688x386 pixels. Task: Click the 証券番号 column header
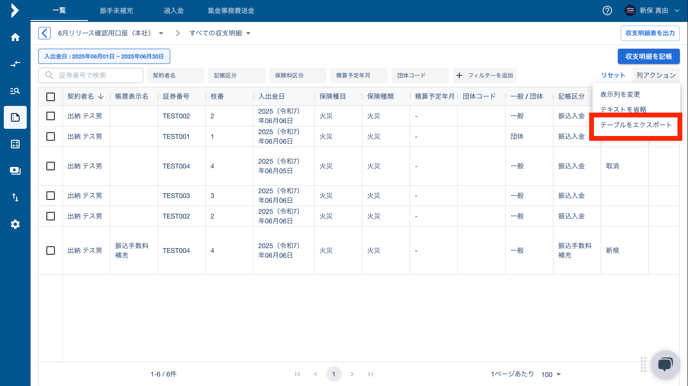point(176,96)
